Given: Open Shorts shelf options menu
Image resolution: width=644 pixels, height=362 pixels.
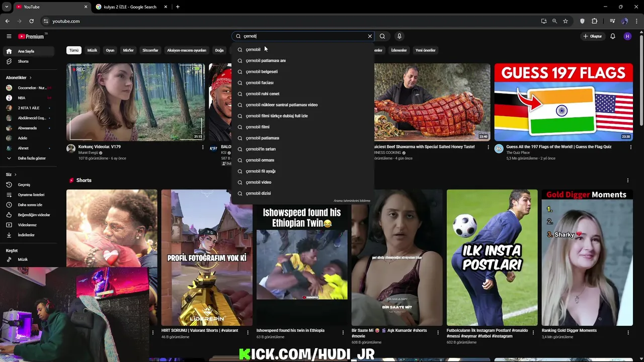Looking at the screenshot, I should 627,180.
